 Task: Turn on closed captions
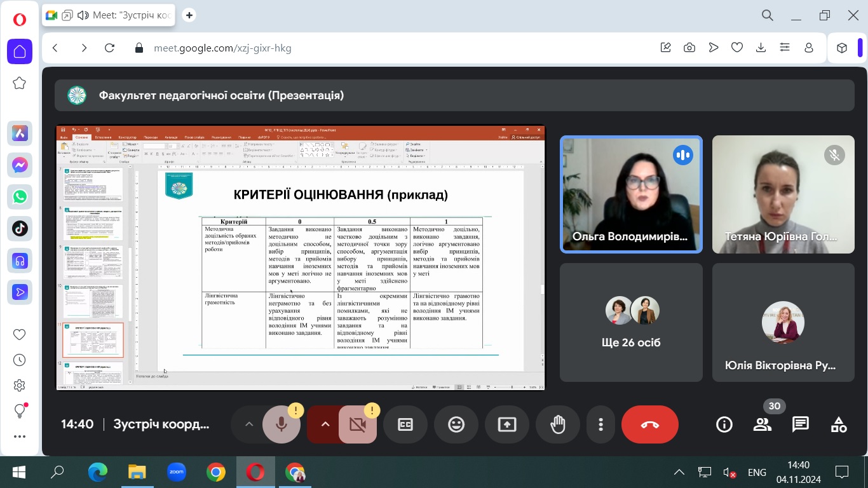405,424
